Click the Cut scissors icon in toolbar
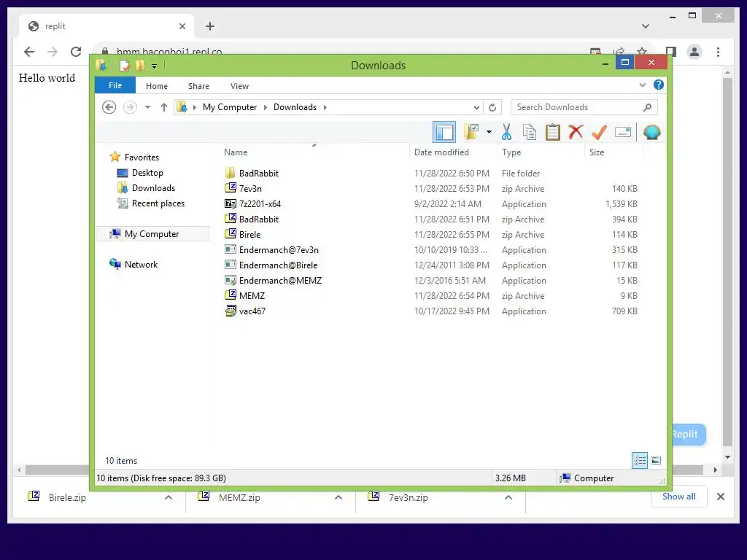Viewport: 747px width, 560px height. coord(506,133)
